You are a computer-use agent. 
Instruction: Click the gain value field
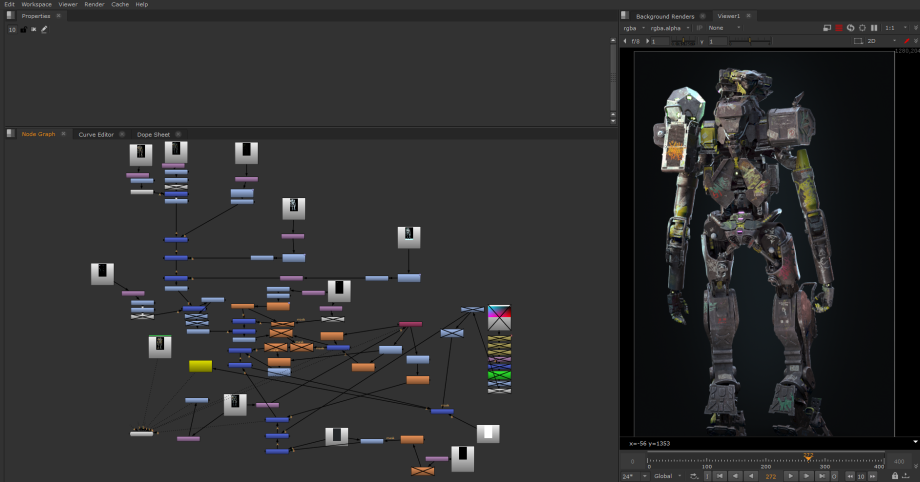[x=659, y=41]
